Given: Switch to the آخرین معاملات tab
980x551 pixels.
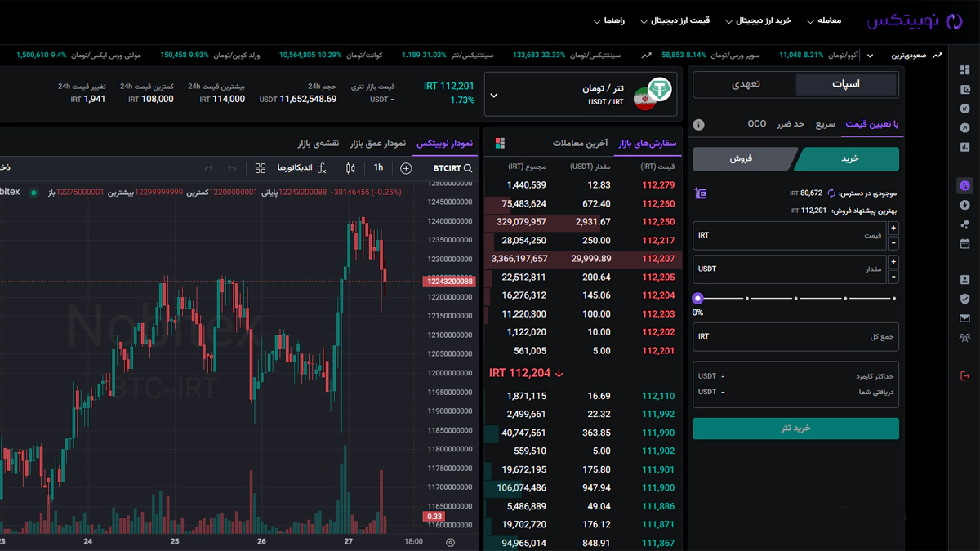Looking at the screenshot, I should pyautogui.click(x=580, y=144).
